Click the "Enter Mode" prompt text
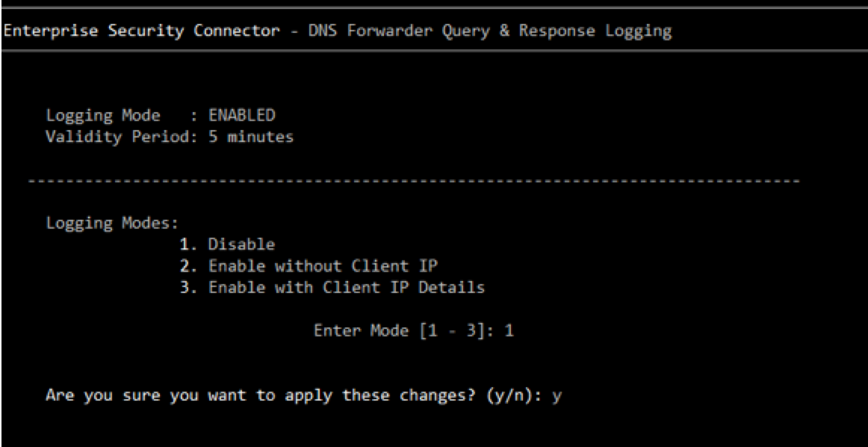The image size is (868, 447). tap(361, 330)
